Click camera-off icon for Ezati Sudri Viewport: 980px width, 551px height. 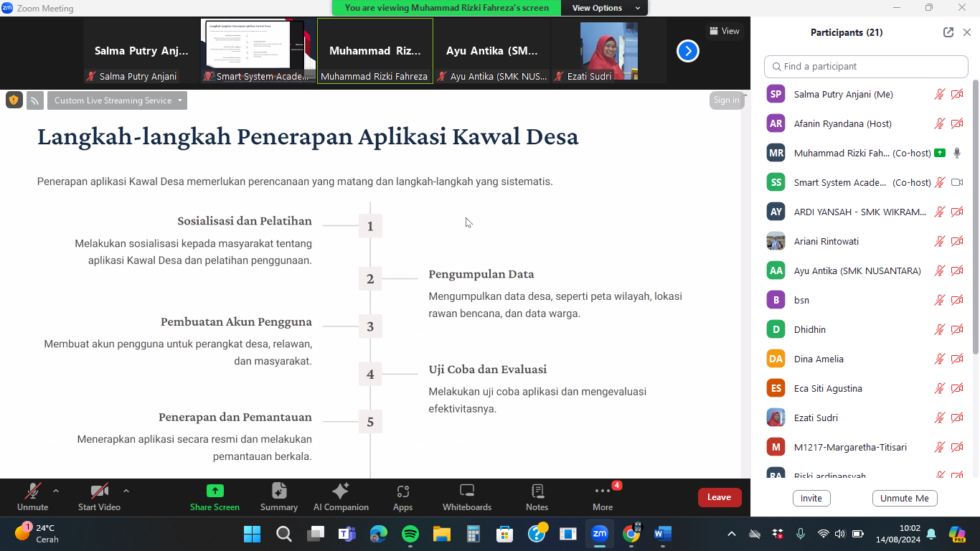click(x=957, y=418)
